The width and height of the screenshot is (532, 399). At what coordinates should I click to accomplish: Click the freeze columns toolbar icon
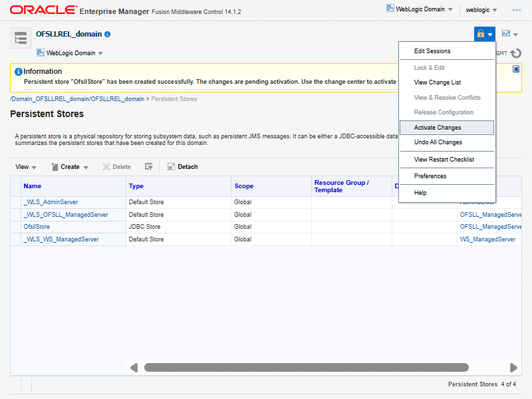click(x=149, y=167)
